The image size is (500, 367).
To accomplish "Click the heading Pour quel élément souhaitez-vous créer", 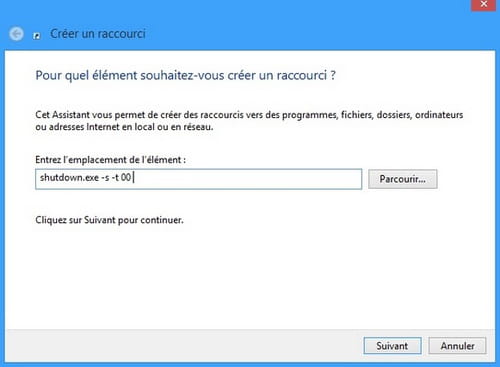I will pos(185,75).
